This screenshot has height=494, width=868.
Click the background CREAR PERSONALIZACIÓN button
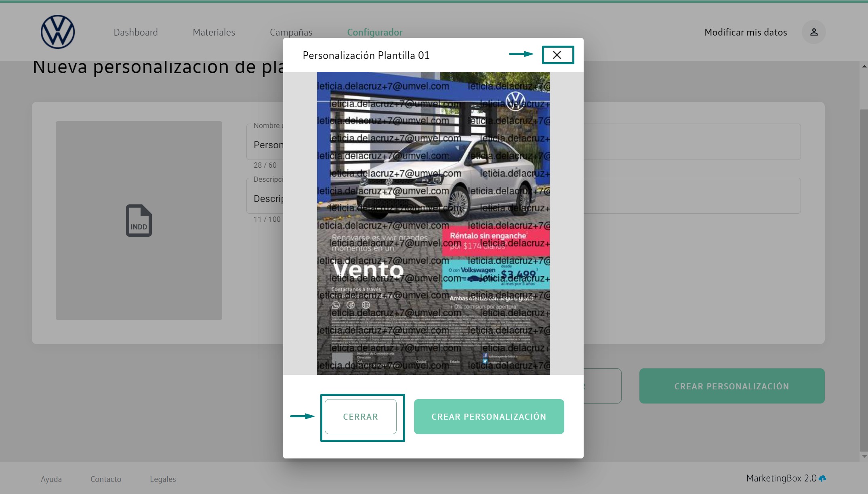(x=731, y=386)
